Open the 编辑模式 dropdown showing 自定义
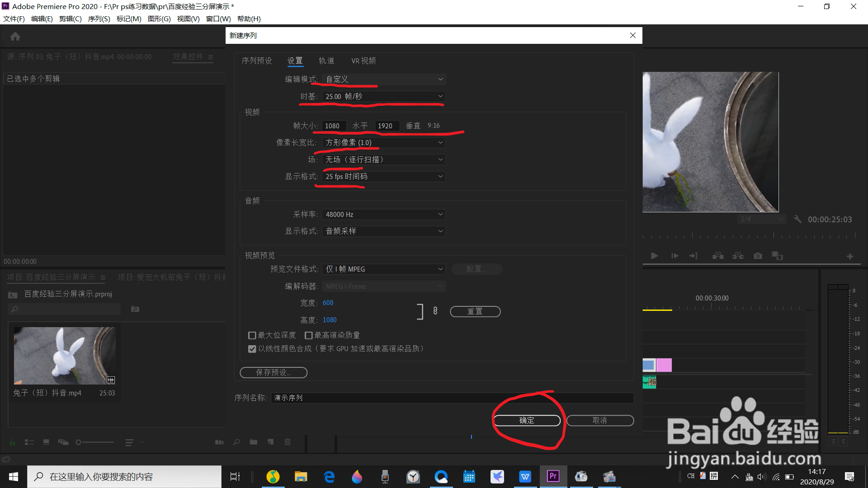This screenshot has height=488, width=868. pyautogui.click(x=383, y=80)
